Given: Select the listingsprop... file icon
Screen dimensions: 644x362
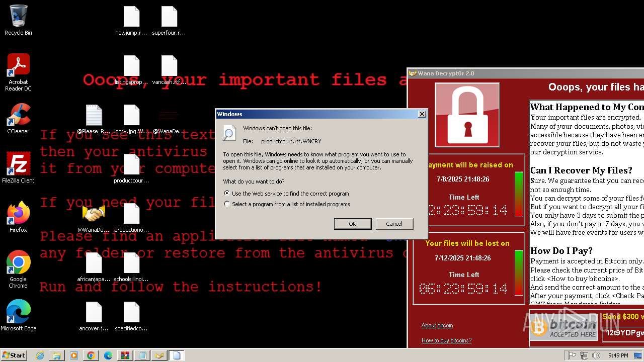Looking at the screenshot, I should tap(131, 70).
